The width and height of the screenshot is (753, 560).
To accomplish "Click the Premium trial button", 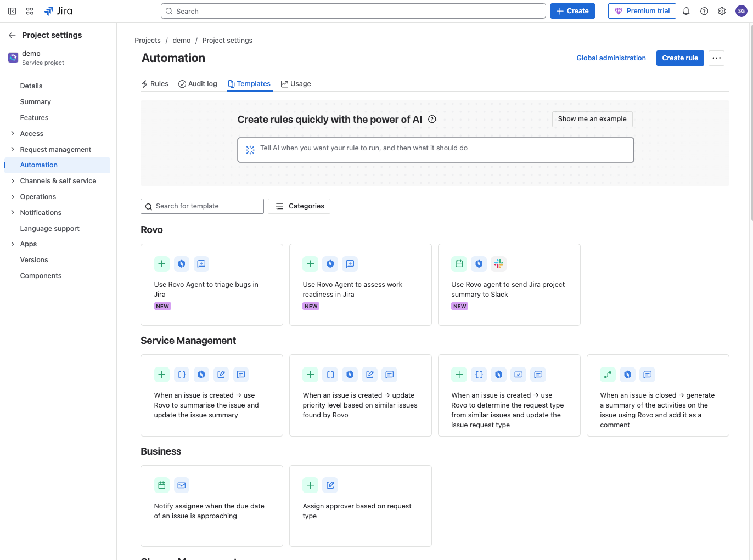I will pos(642,11).
